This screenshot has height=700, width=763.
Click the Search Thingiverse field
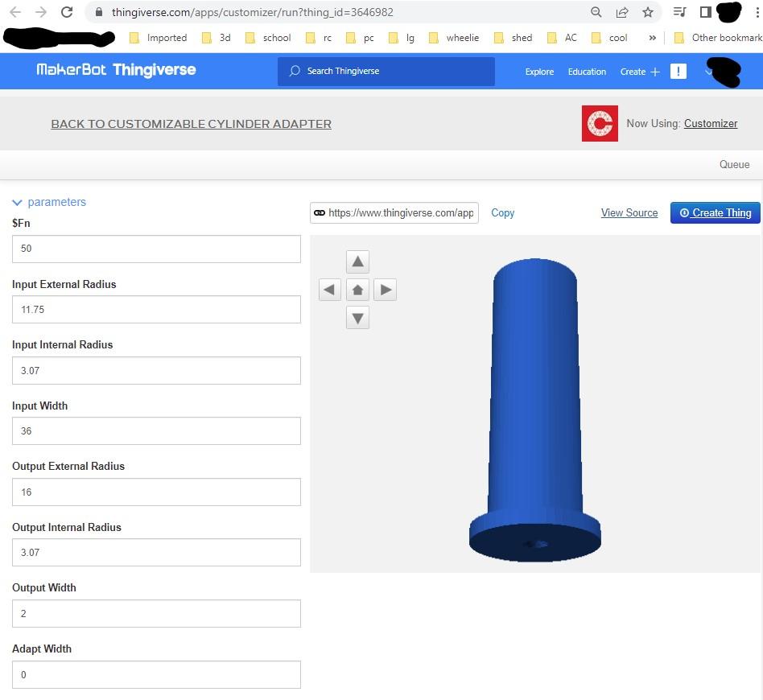386,71
